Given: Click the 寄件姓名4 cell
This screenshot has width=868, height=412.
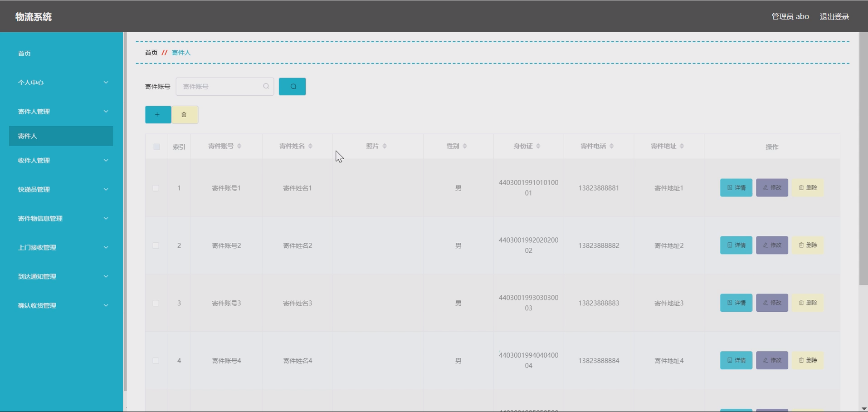Looking at the screenshot, I should click(x=297, y=361).
